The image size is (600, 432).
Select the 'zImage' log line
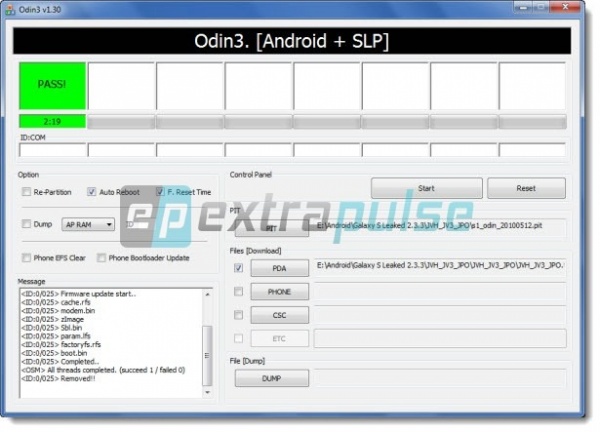[x=52, y=319]
